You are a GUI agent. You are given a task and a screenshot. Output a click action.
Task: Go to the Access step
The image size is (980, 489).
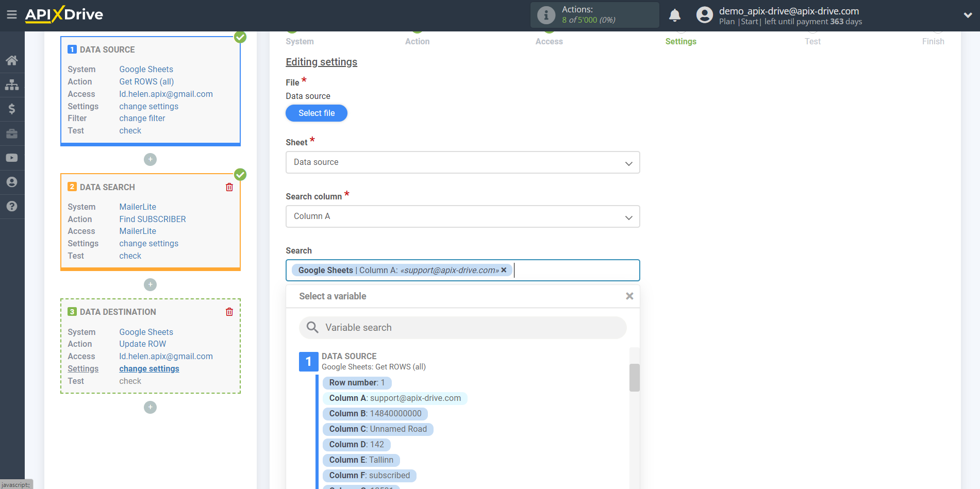pos(549,41)
